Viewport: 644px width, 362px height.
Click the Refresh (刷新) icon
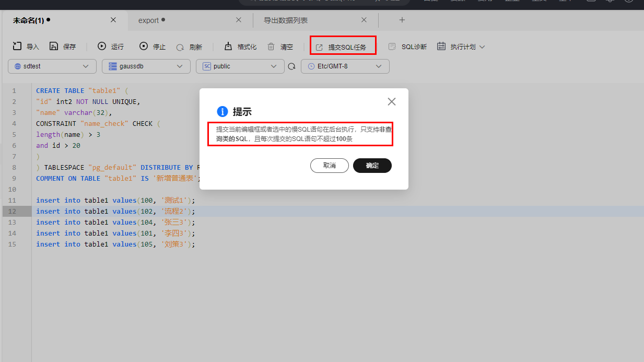click(x=180, y=47)
